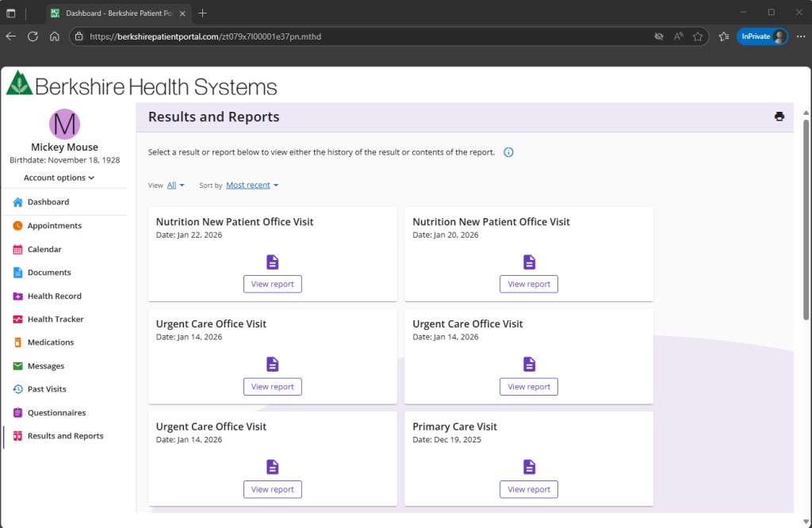Click the Mickey Mouse avatar circle
This screenshot has height=528, width=812.
[x=64, y=124]
